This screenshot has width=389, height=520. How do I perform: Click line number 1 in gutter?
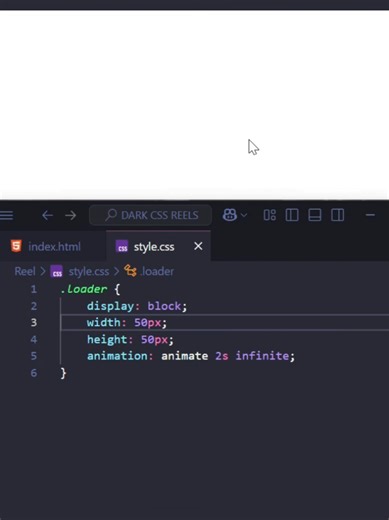[34, 289]
